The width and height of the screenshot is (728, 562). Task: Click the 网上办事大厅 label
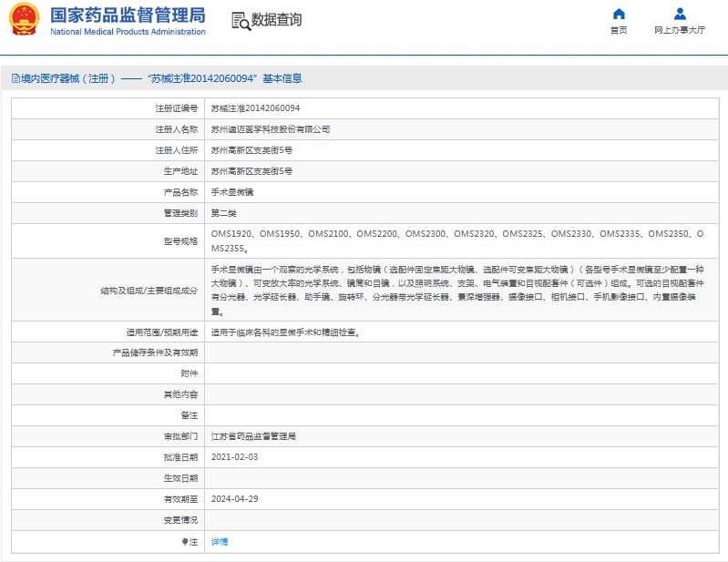(x=680, y=30)
